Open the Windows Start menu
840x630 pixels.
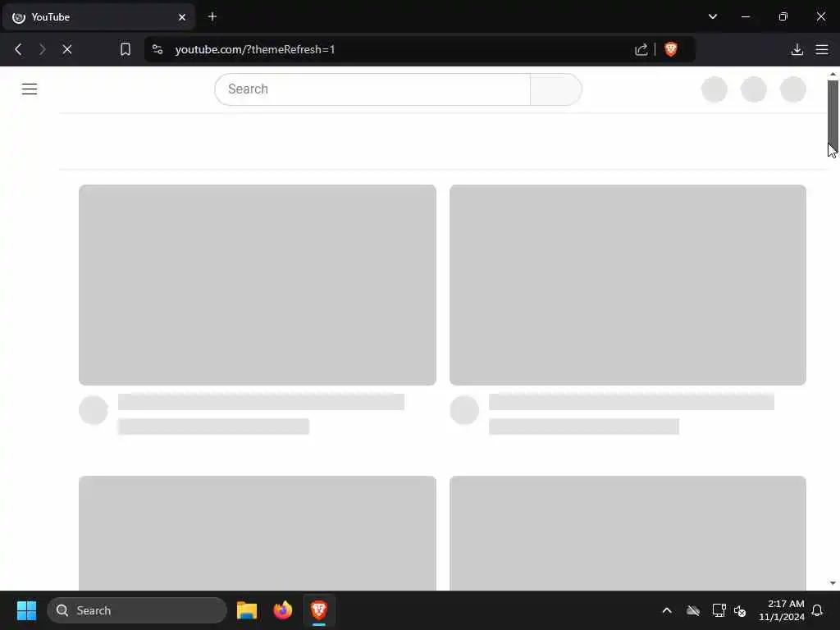[26, 610]
